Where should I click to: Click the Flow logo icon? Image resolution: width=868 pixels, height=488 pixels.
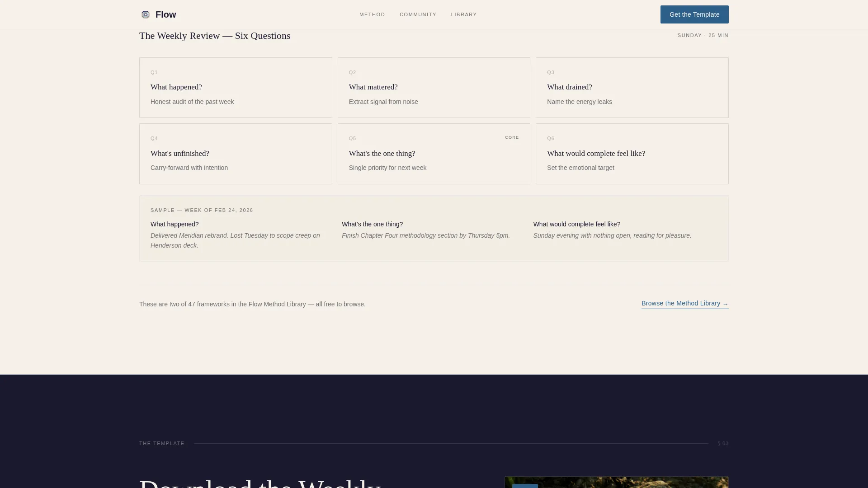click(x=145, y=14)
